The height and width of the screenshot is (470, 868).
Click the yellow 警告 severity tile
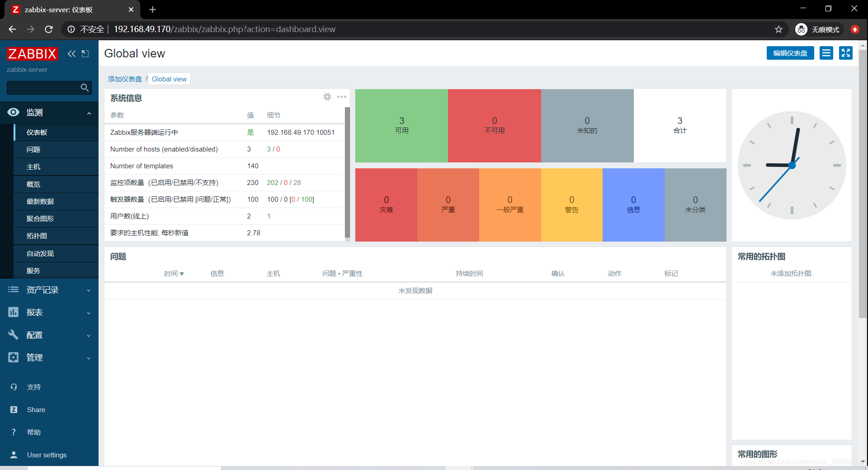pos(572,205)
